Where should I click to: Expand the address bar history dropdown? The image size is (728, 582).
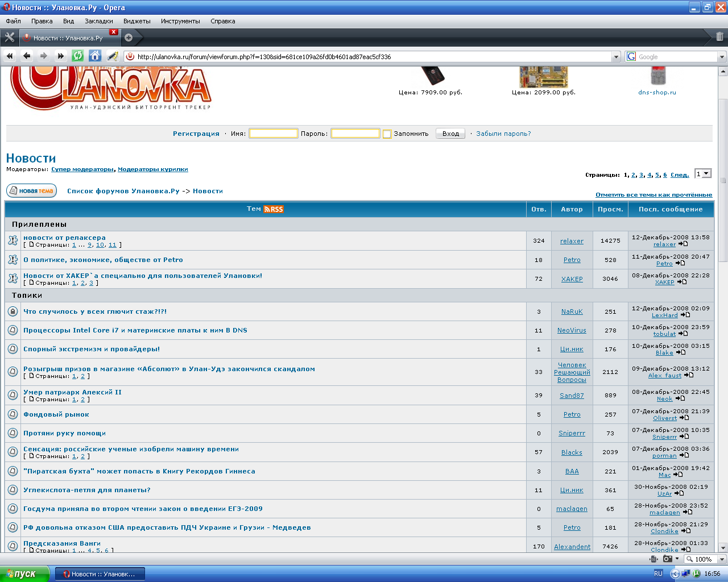pos(616,57)
